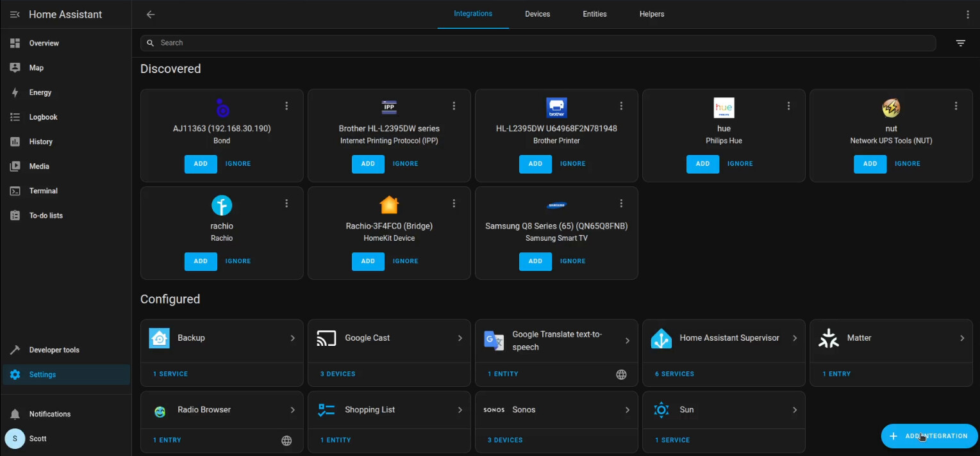The width and height of the screenshot is (980, 456).
Task: Expand the Sun integration chevron
Action: 795,409
